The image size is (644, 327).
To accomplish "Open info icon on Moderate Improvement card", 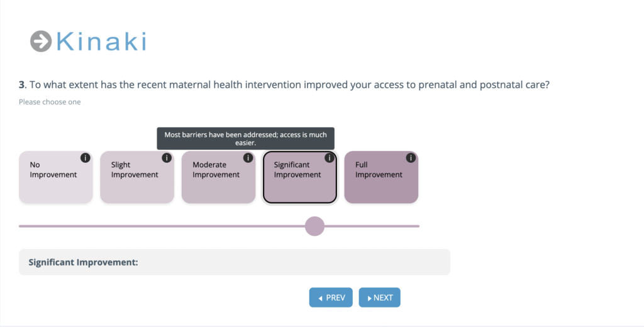I will pos(248,158).
